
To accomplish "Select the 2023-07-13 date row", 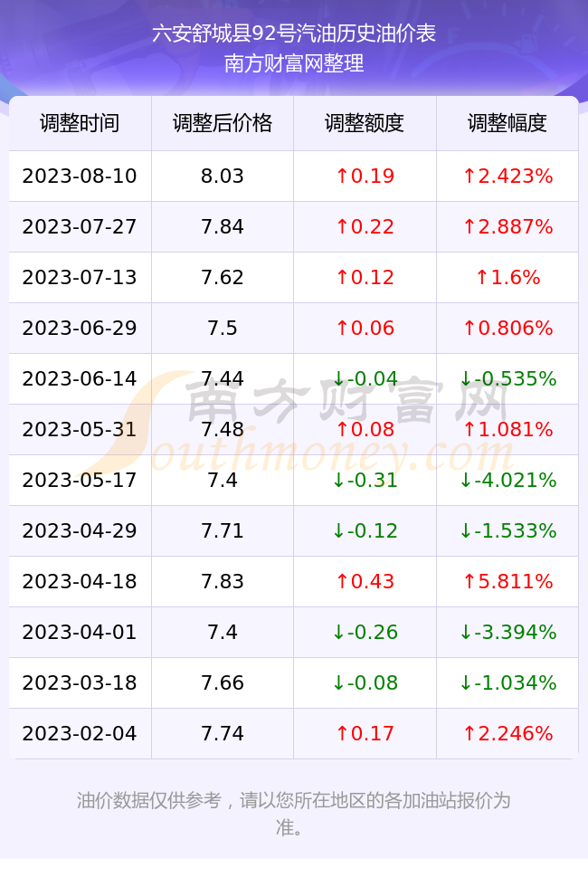I will 293,277.
